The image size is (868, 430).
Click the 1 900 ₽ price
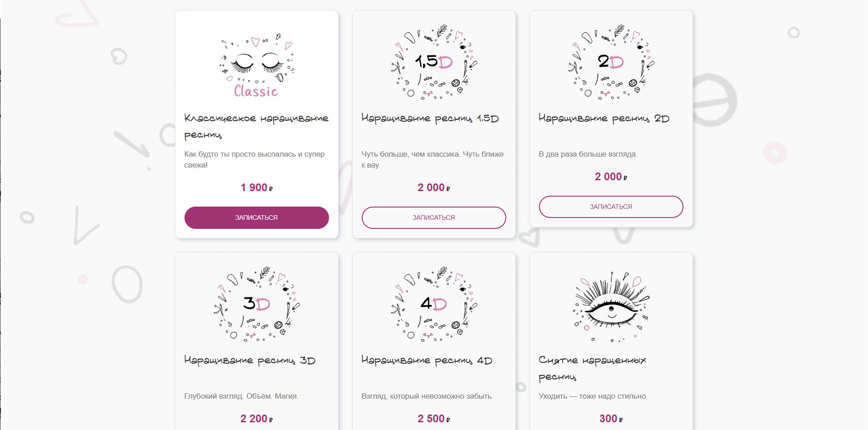point(257,188)
